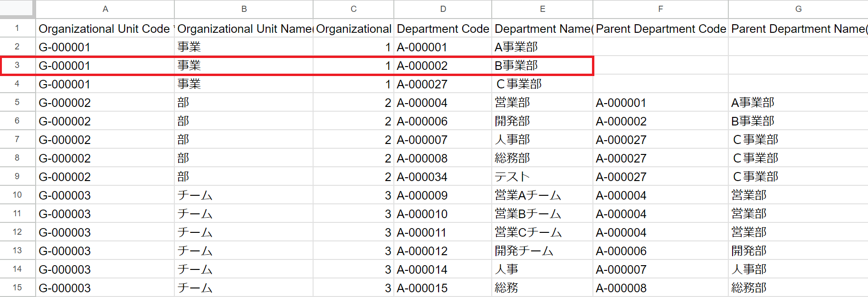Click the select-all corner box
This screenshot has height=297, width=868.
tap(17, 8)
